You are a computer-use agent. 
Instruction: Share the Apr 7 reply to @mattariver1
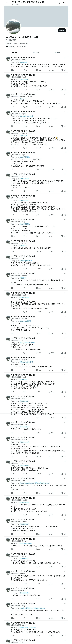point(65,90)
